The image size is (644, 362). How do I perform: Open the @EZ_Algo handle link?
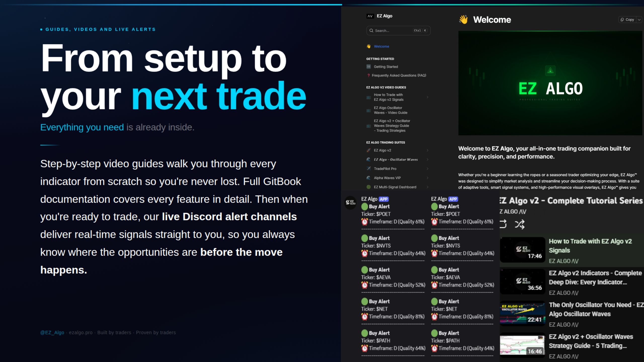coord(52,333)
